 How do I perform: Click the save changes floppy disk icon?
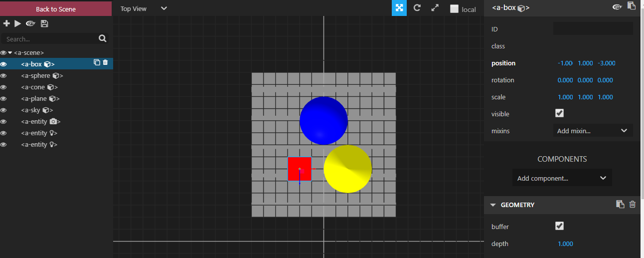(x=44, y=23)
